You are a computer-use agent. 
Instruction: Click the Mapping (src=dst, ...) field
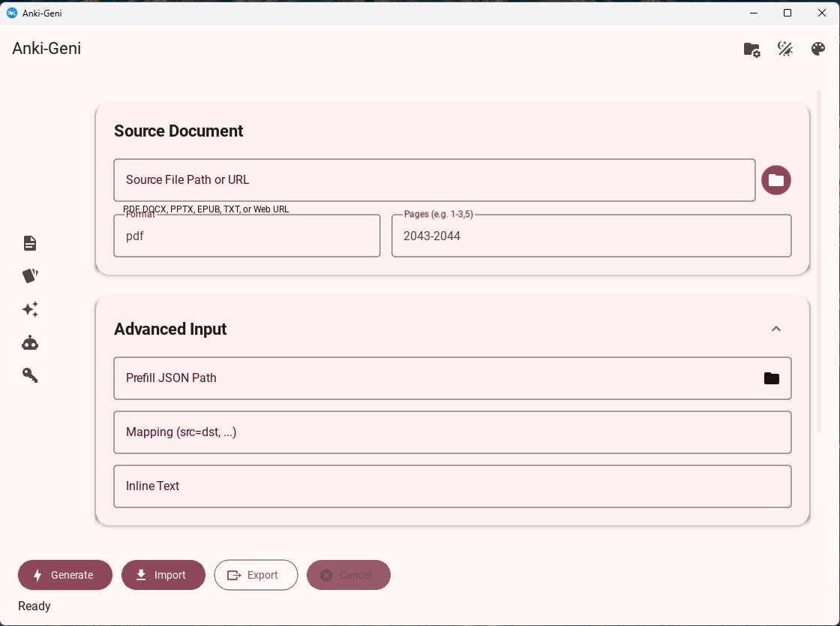(452, 432)
